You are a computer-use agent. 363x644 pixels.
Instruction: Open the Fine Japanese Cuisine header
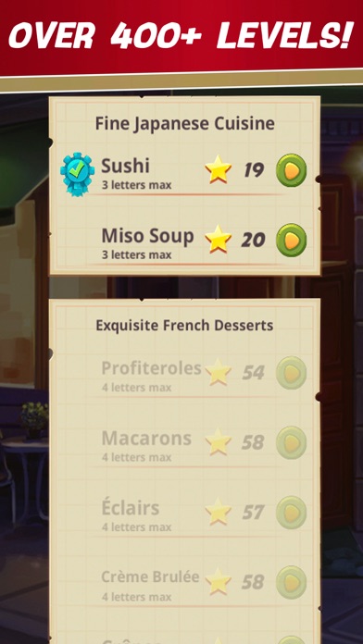[185, 124]
